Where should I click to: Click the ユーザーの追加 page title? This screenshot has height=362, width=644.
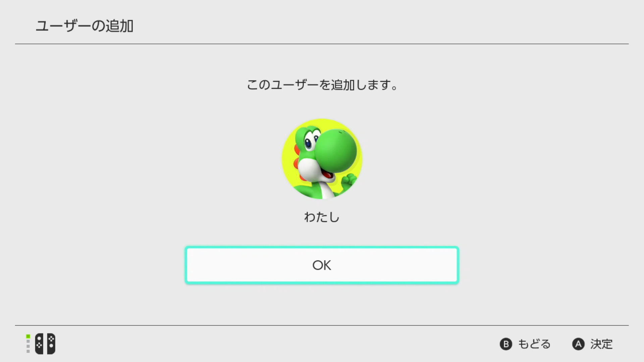[85, 26]
